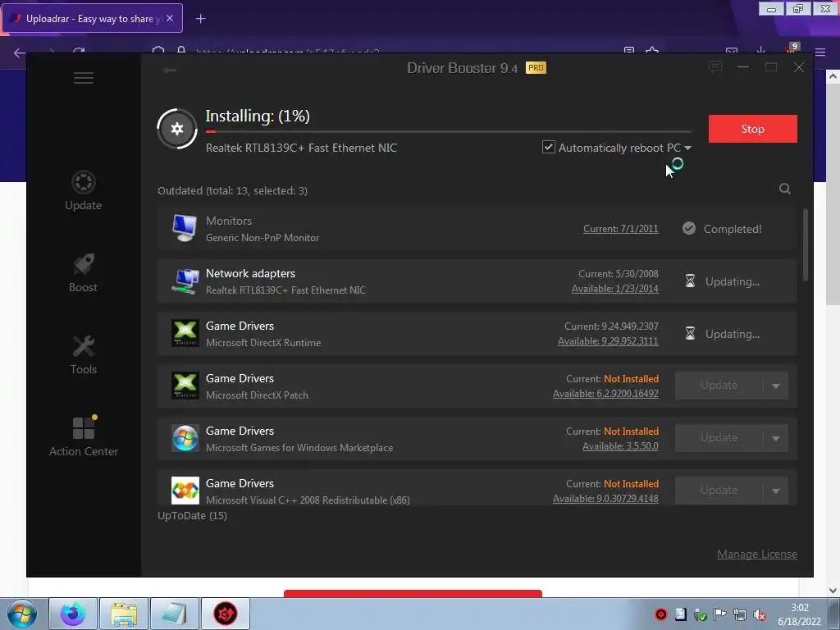Click the volume muted tray icon
840x630 pixels.
click(x=759, y=615)
